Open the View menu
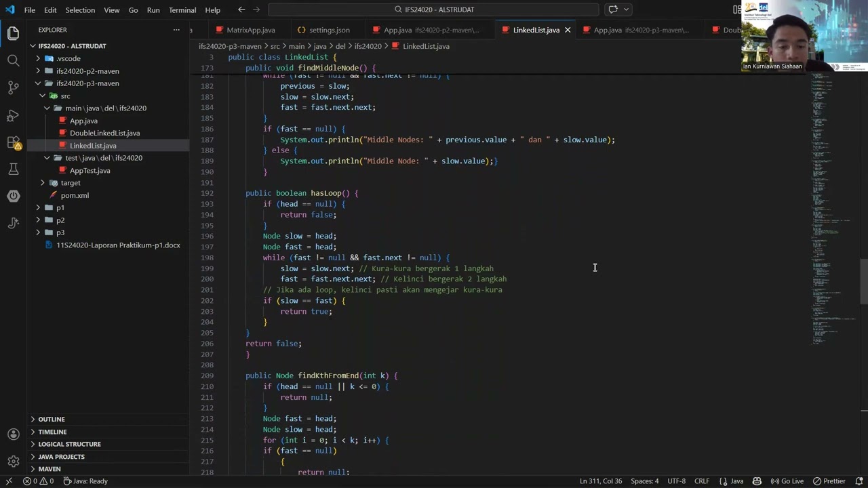The height and width of the screenshot is (488, 868). (x=112, y=9)
